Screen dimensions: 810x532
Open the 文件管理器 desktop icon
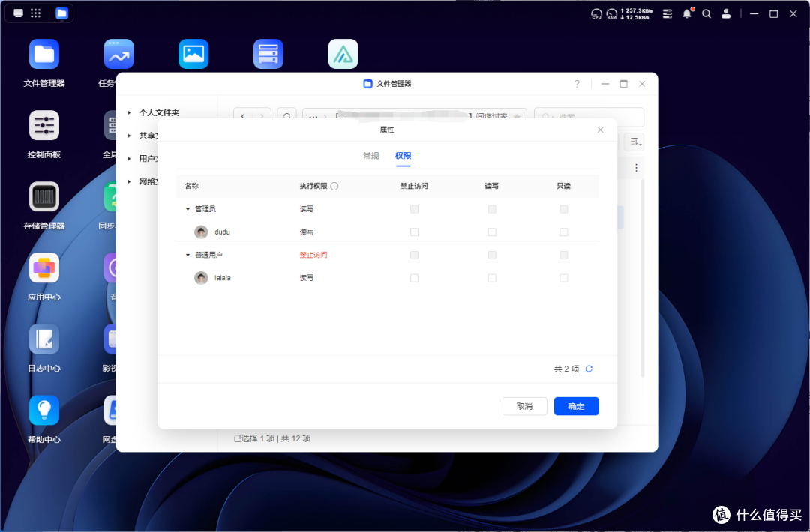[44, 54]
